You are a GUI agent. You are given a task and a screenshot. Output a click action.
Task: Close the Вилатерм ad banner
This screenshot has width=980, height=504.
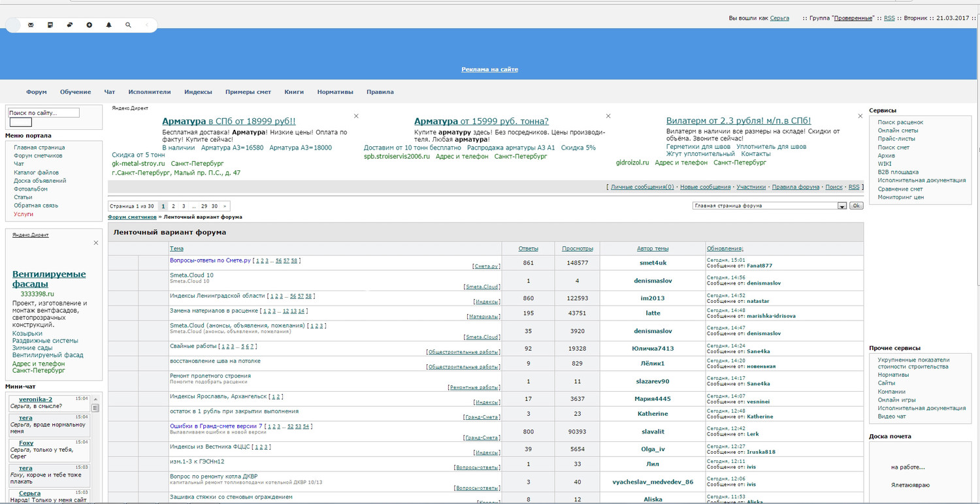tap(860, 116)
